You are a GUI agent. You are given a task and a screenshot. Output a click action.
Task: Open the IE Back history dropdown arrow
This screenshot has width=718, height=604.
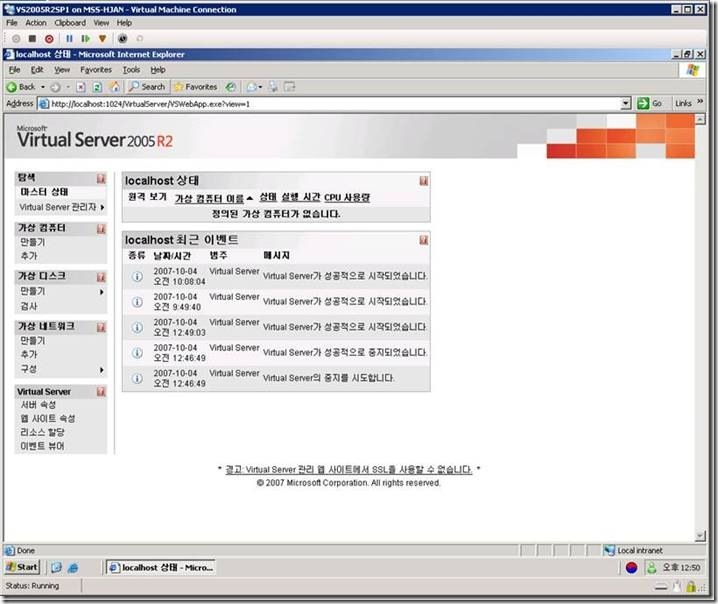pos(43,87)
